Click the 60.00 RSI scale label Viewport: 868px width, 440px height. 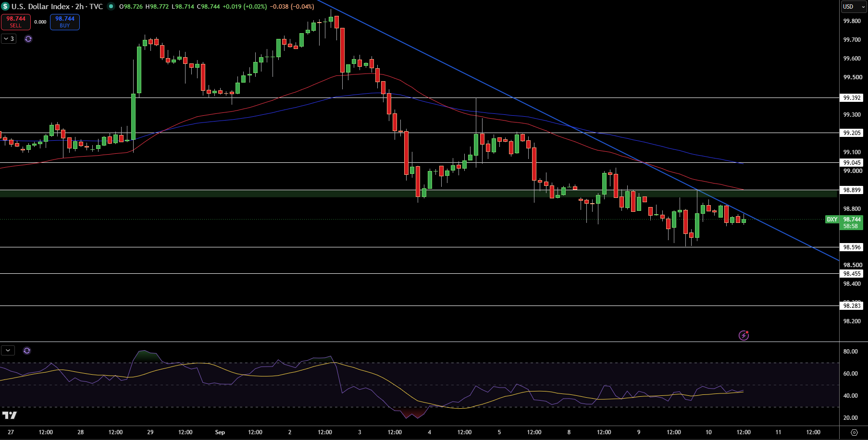click(x=851, y=374)
